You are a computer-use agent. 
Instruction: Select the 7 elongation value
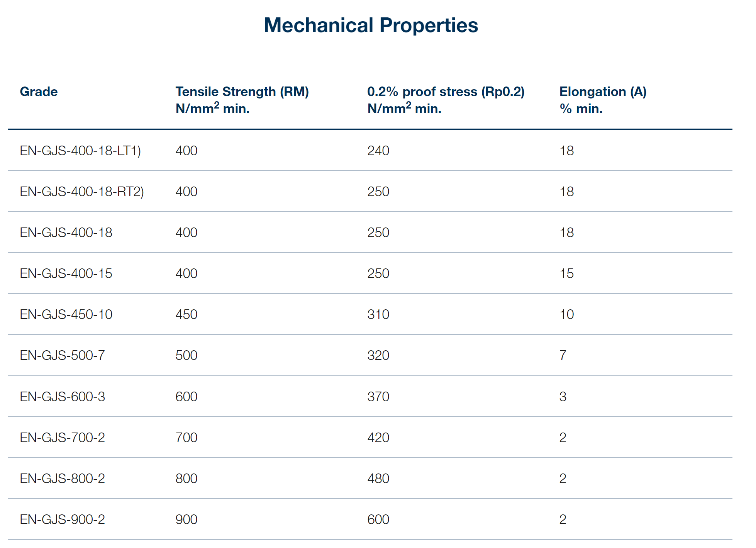[563, 355]
